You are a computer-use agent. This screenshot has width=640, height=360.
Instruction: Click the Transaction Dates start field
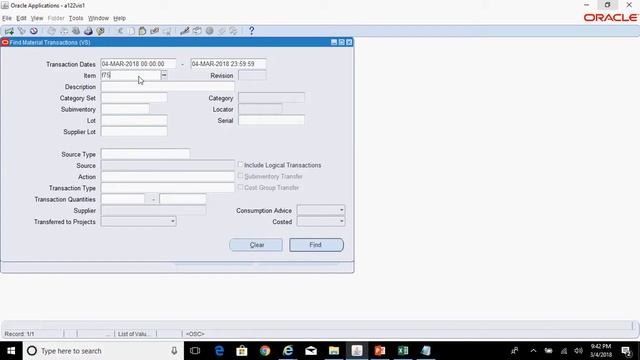[138, 64]
